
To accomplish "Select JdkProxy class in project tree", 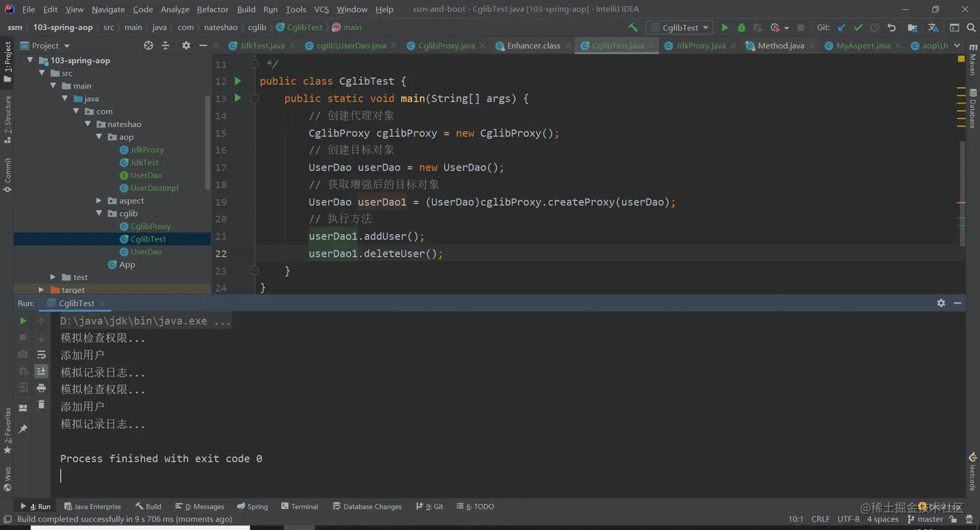I will (147, 150).
